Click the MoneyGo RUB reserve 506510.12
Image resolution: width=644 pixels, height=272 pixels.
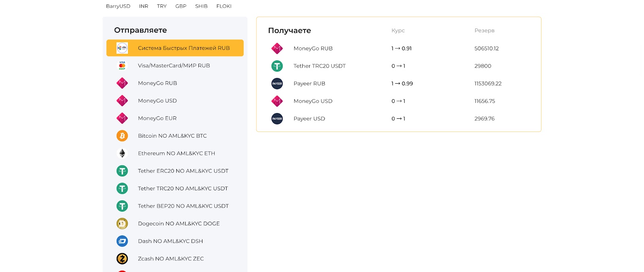click(487, 48)
